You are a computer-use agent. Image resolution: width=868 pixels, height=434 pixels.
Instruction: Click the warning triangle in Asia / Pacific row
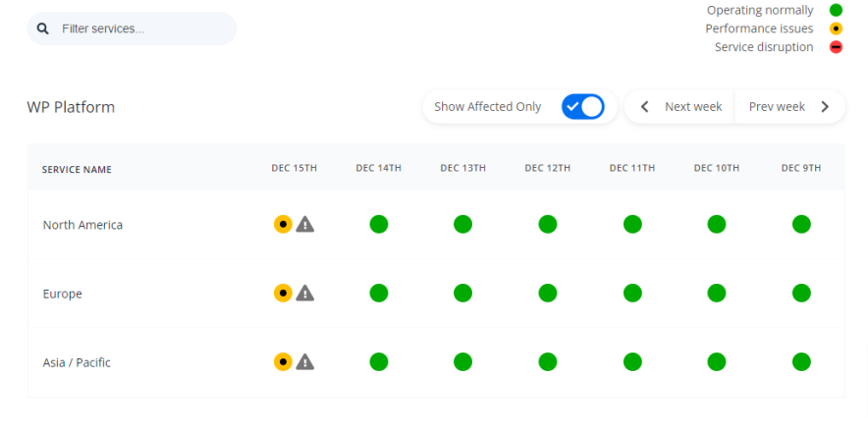(305, 361)
